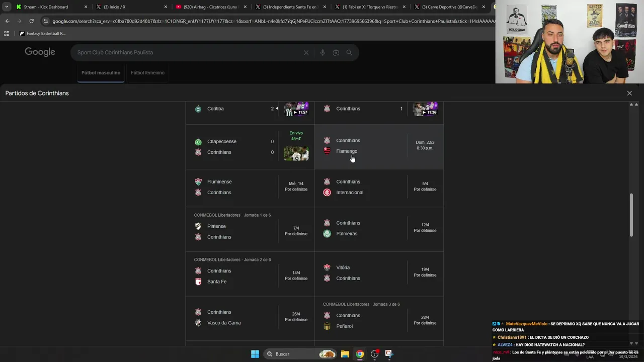
Task: Click the live match thumbnail image
Action: 296,153
